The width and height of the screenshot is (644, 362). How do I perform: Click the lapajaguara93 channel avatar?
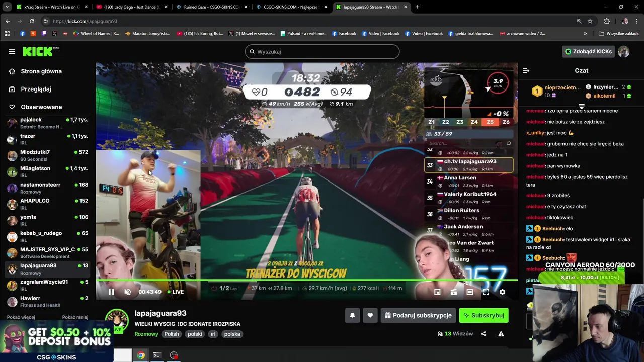[x=117, y=321]
